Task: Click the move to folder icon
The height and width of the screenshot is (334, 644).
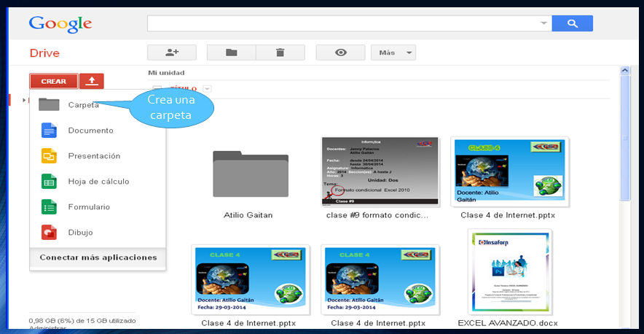Action: coord(231,53)
